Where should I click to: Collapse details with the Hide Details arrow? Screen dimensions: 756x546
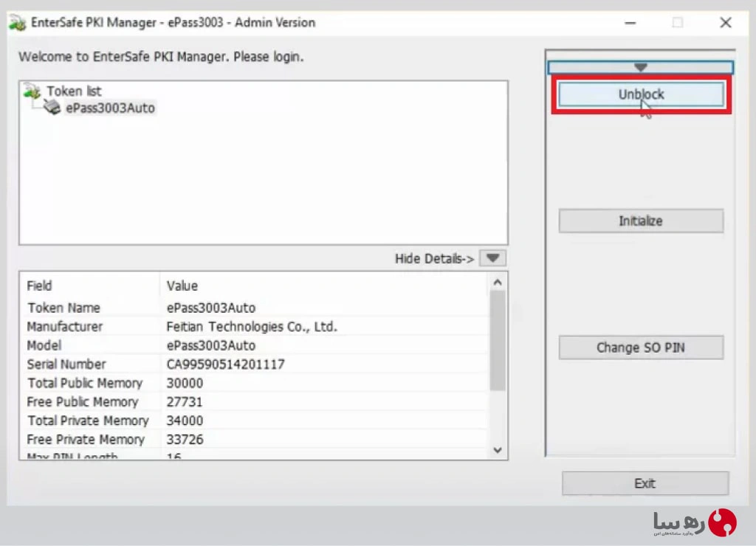[492, 258]
